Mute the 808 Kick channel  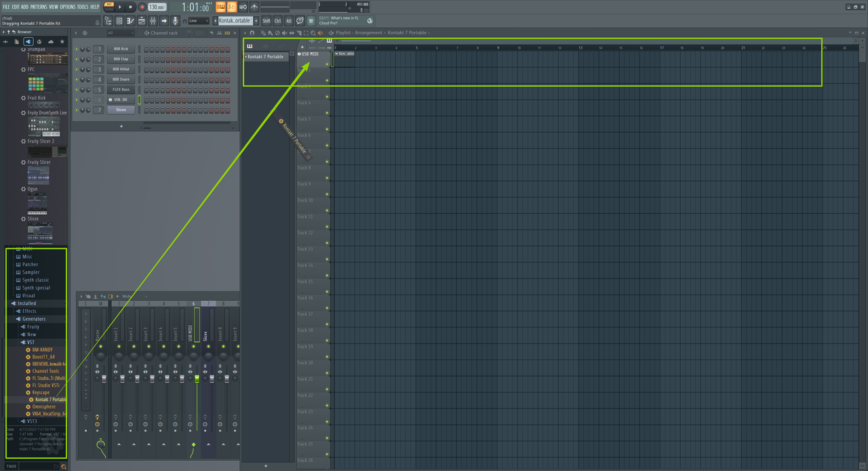pyautogui.click(x=77, y=49)
